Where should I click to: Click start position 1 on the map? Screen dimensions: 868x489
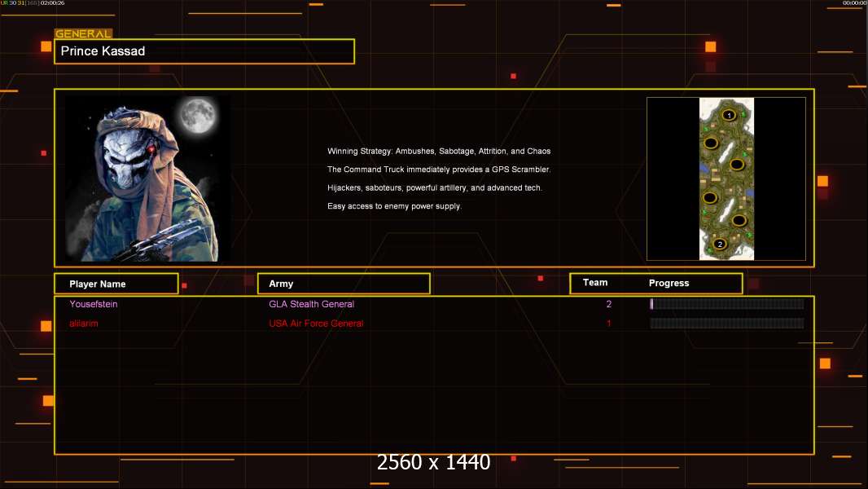tap(729, 115)
